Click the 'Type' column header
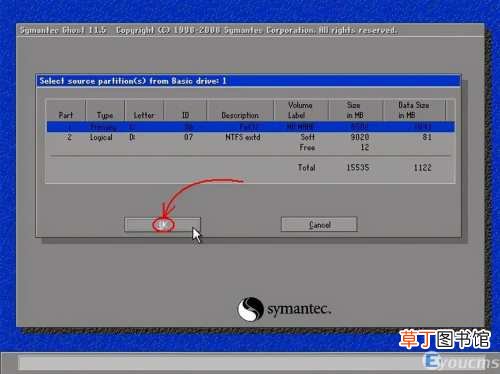Screen dimensions: 500x374 (x=105, y=115)
